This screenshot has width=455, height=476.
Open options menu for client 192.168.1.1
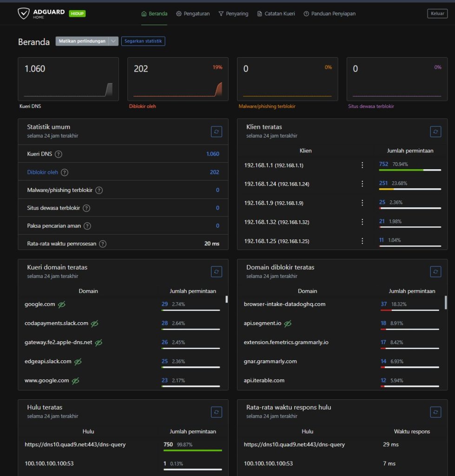[x=362, y=165]
